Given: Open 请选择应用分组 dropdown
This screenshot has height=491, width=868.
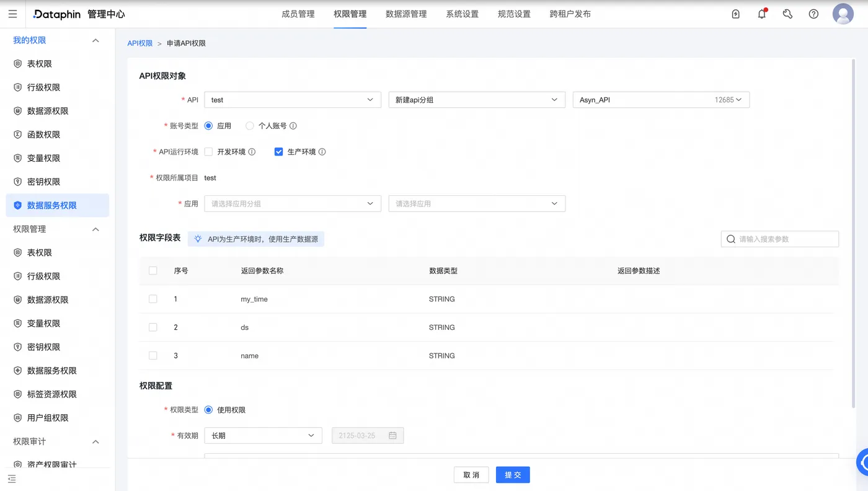Looking at the screenshot, I should 293,203.
